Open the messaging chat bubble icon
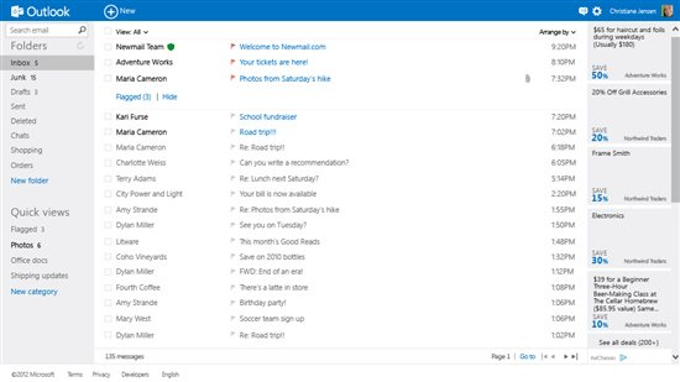The image size is (680, 382). (x=583, y=11)
